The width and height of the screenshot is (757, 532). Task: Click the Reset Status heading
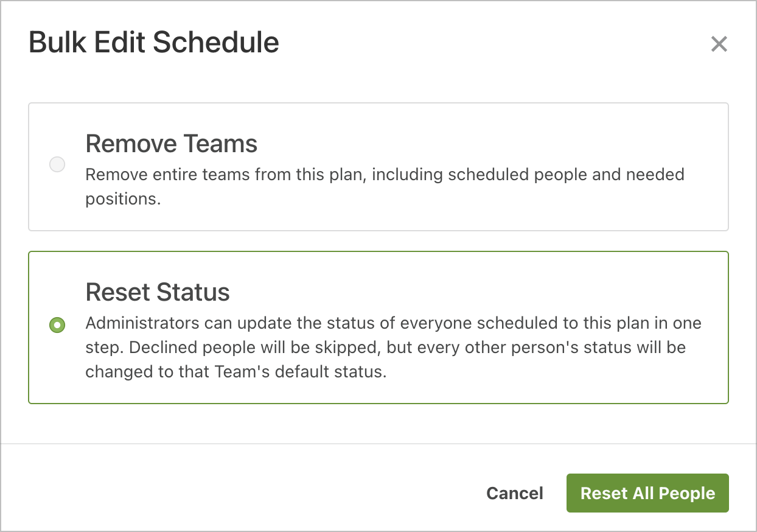click(x=158, y=292)
